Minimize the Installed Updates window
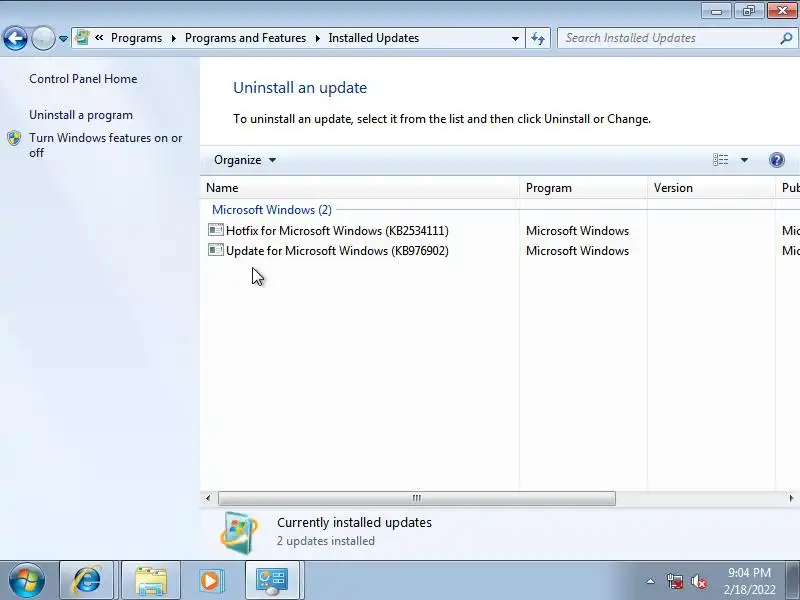 click(716, 11)
